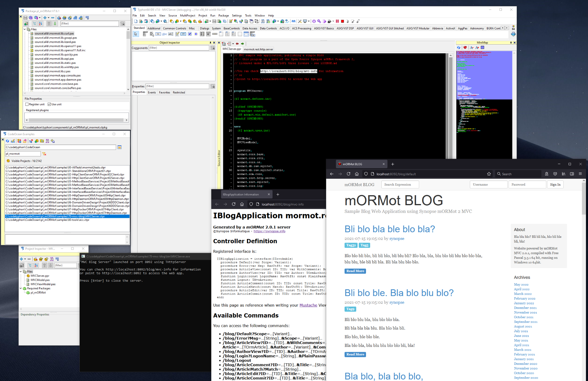The height and width of the screenshot is (381, 588).
Task: Click blue minus Remove icon in Package window
Action: point(53,18)
